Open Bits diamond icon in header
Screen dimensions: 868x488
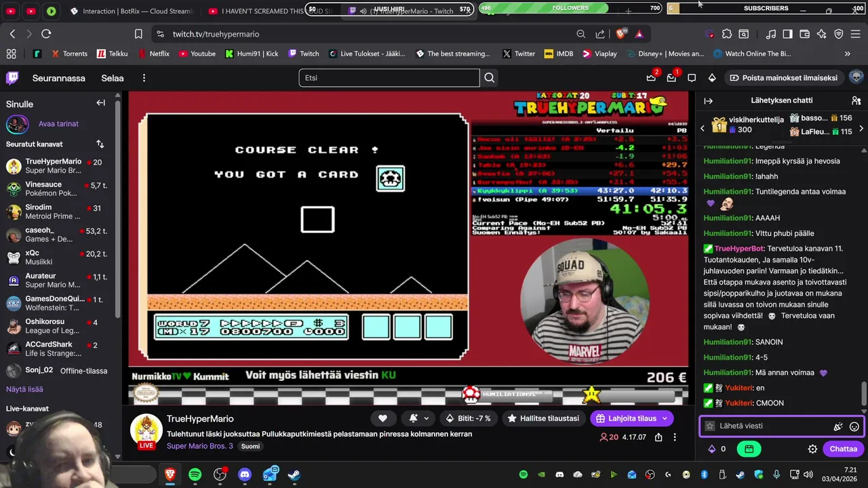click(x=712, y=78)
